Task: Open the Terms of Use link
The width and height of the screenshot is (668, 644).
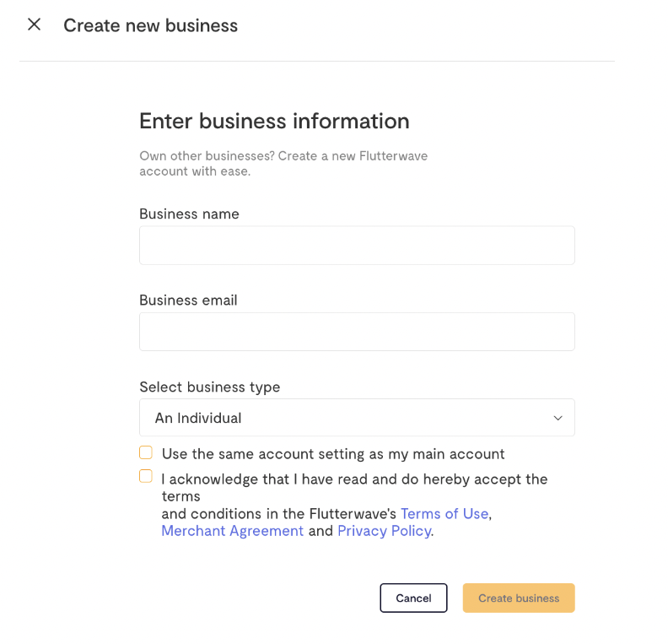Action: coord(444,513)
